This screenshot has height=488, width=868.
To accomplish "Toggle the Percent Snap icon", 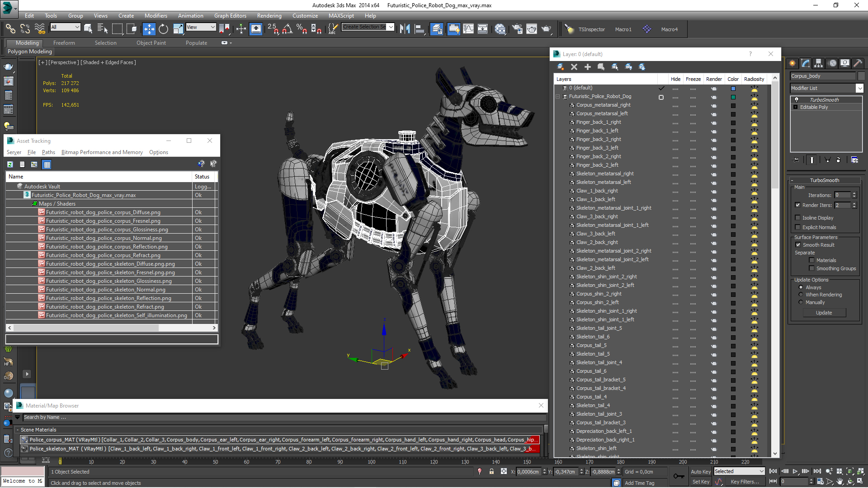I will tap(302, 29).
